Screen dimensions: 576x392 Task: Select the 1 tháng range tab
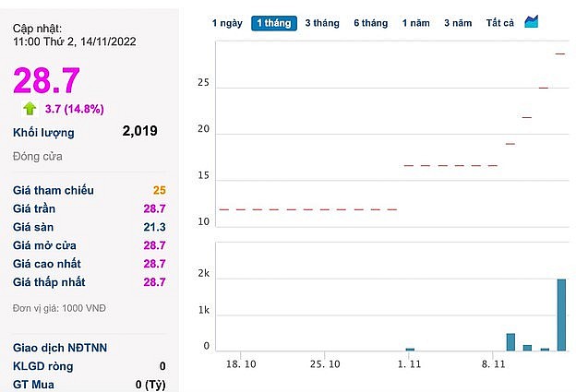tap(273, 22)
